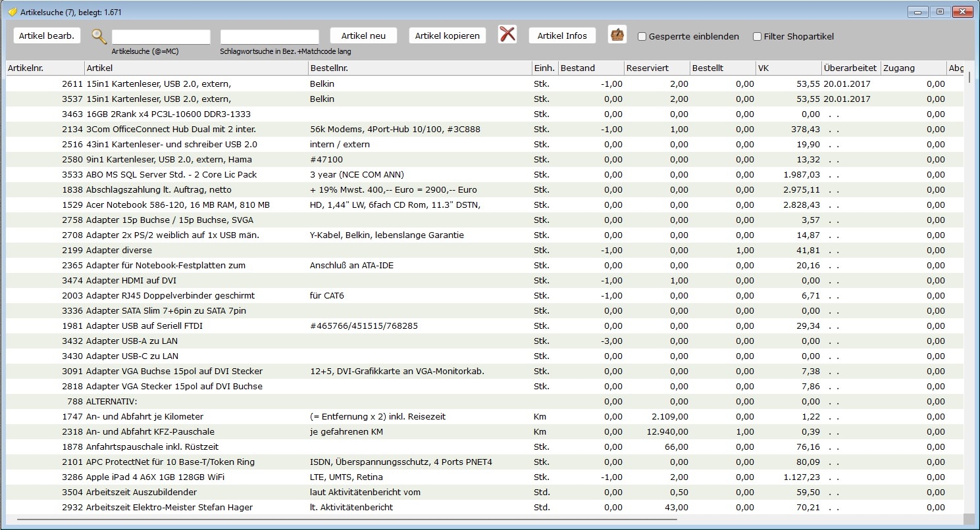Sort by the Bestand column header
Image resolution: width=980 pixels, height=530 pixels.
[591, 68]
